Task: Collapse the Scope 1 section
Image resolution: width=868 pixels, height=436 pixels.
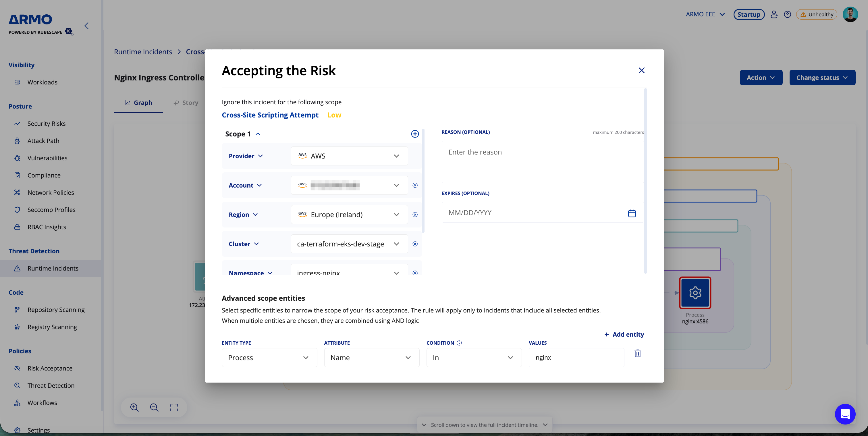Action: click(258, 134)
